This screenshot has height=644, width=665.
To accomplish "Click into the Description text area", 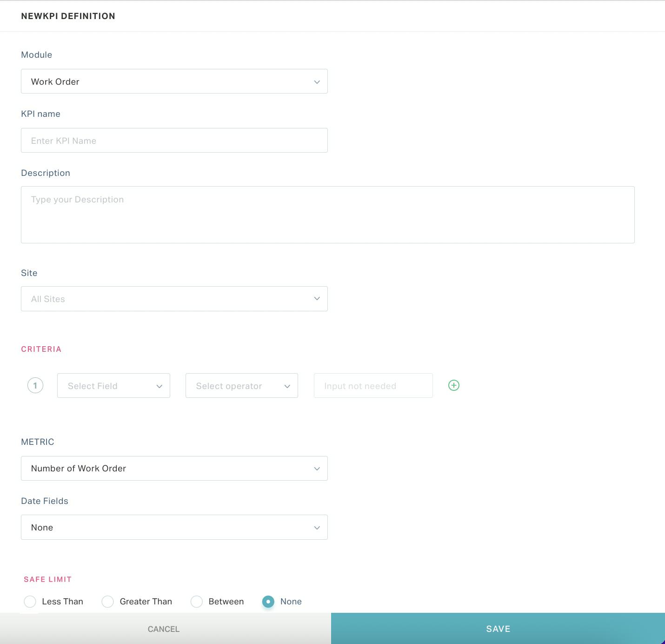I will [x=328, y=215].
